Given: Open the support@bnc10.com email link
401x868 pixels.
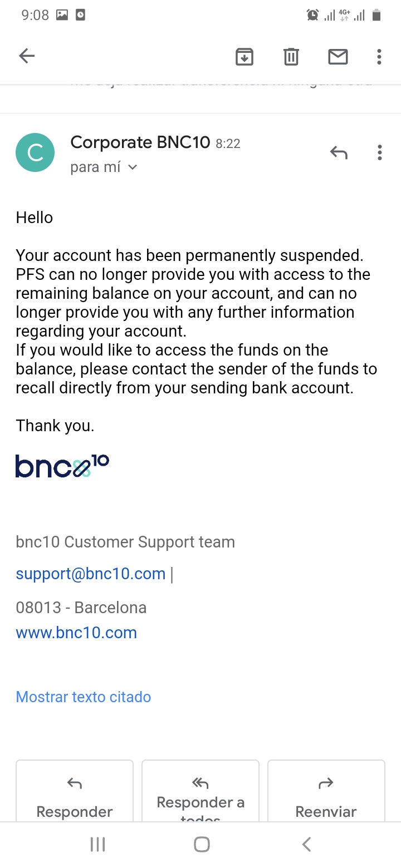Looking at the screenshot, I should tap(91, 574).
